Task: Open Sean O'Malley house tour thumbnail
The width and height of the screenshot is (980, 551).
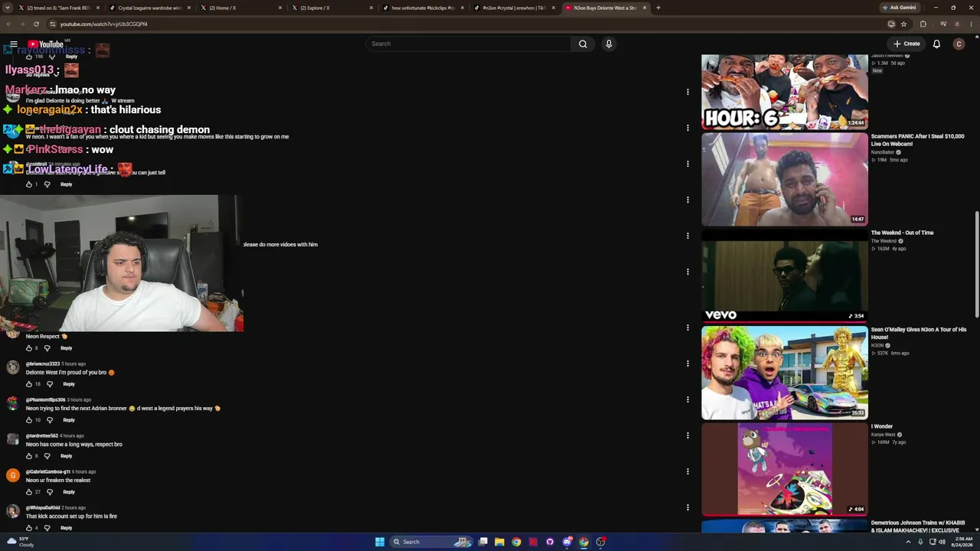Action: pyautogui.click(x=785, y=373)
